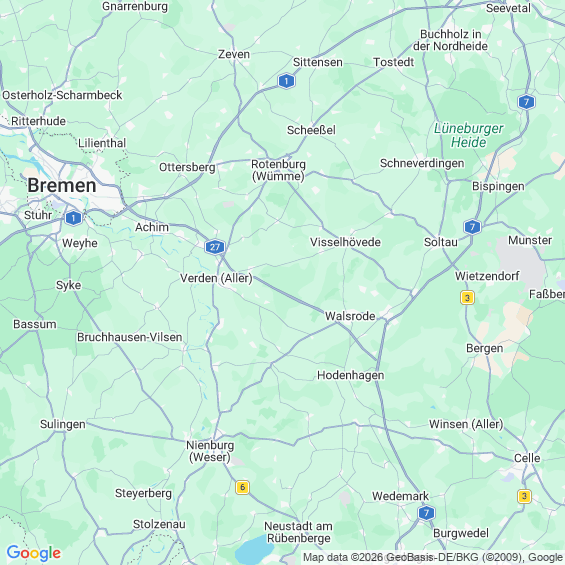Screen dimensions: 565x565
Task: Click the yellow B6 shield near Nienburg
Action: click(243, 487)
